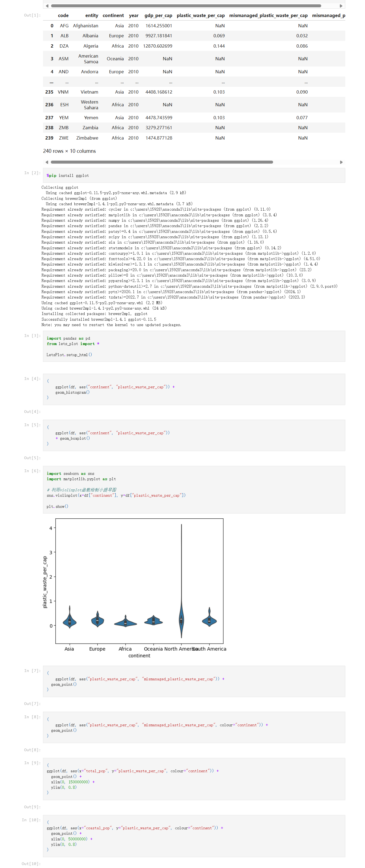Click the horizontal scrollbar thumb below the table
The image size is (365, 868).
162,162
